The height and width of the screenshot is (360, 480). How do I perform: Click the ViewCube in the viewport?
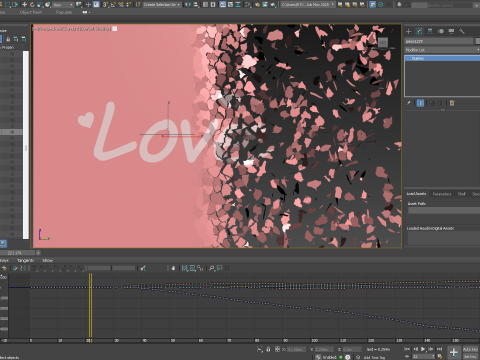[383, 42]
